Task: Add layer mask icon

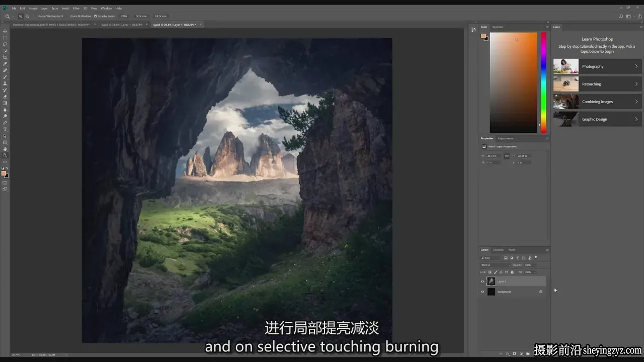Action: [x=514, y=353]
